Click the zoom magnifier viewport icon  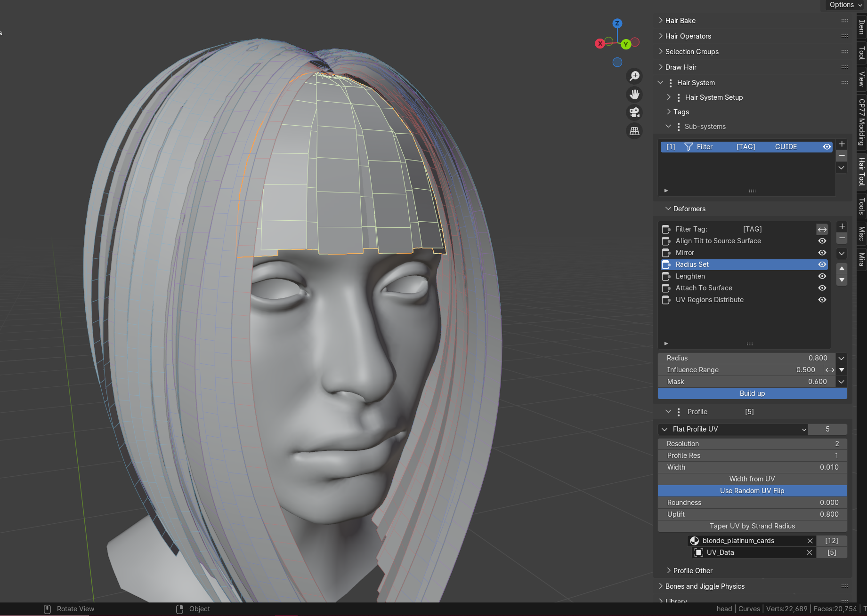click(635, 76)
